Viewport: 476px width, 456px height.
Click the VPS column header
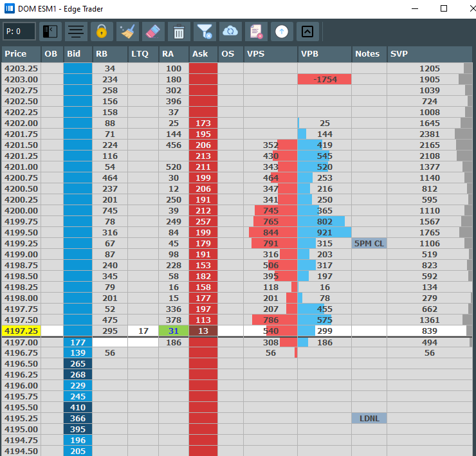tap(270, 54)
